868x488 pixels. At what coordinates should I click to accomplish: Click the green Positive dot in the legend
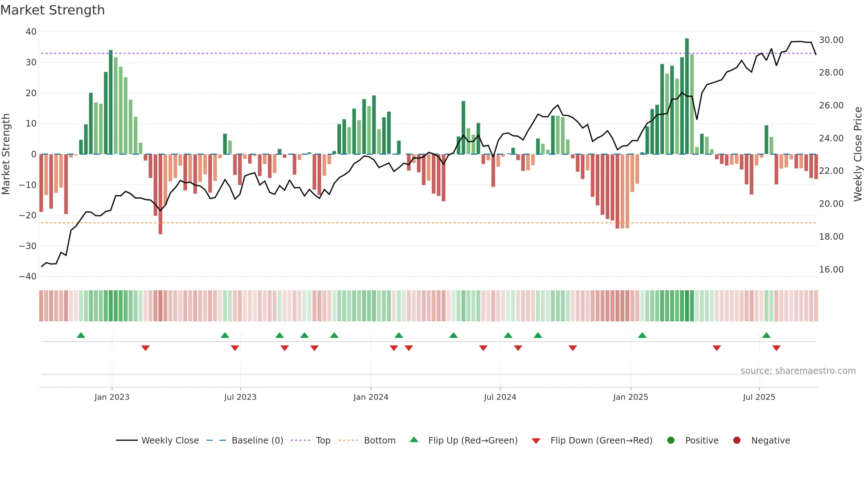pyautogui.click(x=671, y=440)
